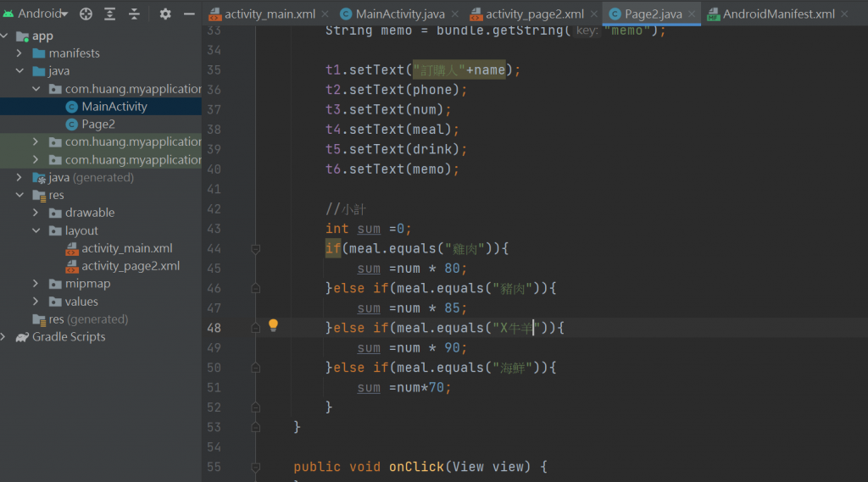Click the values folder icon
The width and height of the screenshot is (868, 482).
[55, 302]
